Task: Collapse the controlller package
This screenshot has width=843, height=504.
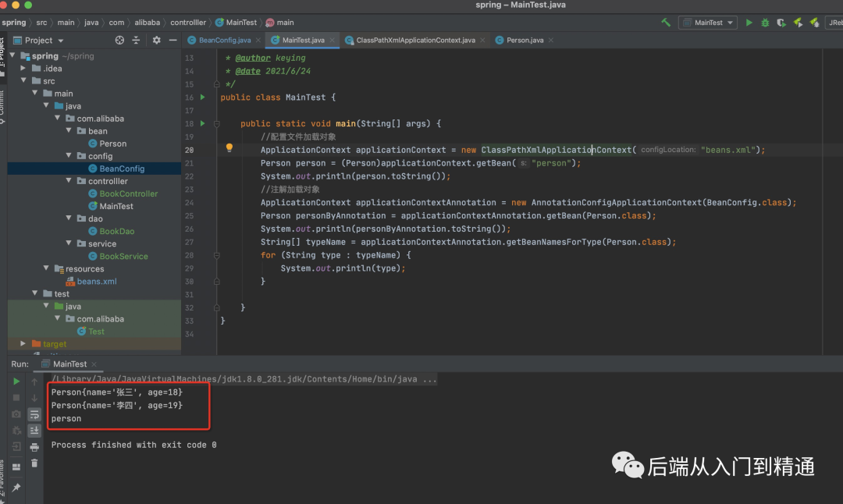Action: [69, 181]
